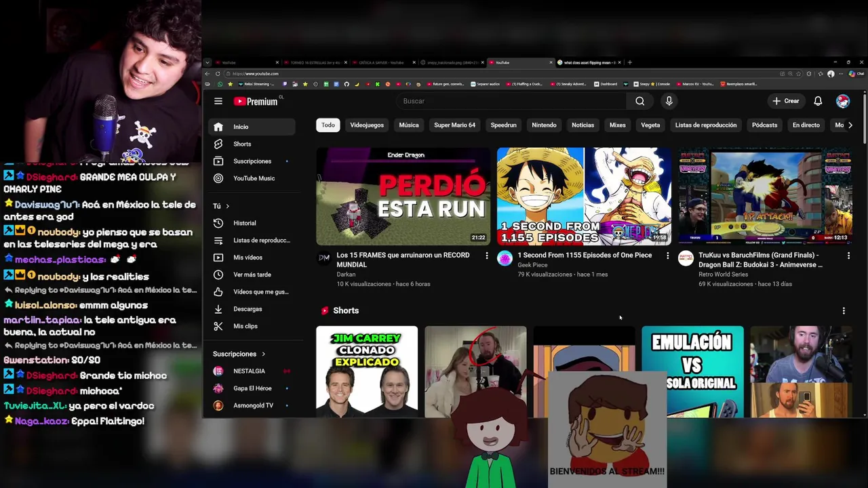This screenshot has width=868, height=488.
Task: Go to Inicio in the sidebar
Action: (252, 127)
